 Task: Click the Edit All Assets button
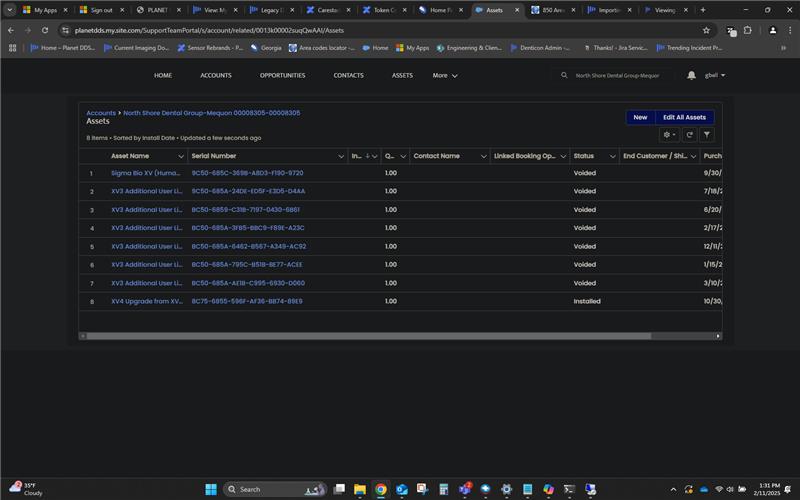click(684, 117)
